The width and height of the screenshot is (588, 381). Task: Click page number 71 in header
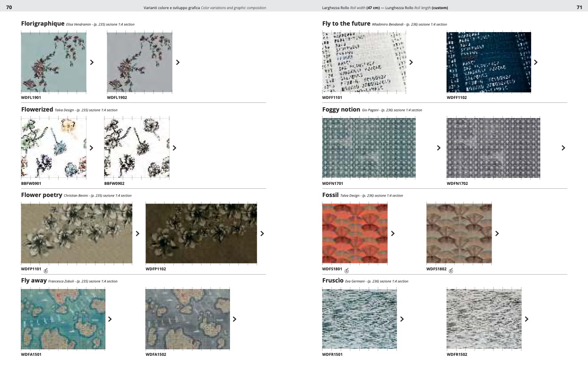(579, 7)
